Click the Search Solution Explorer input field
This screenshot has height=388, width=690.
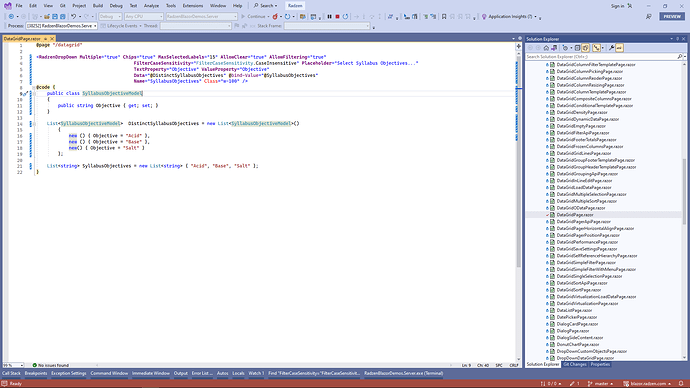601,57
